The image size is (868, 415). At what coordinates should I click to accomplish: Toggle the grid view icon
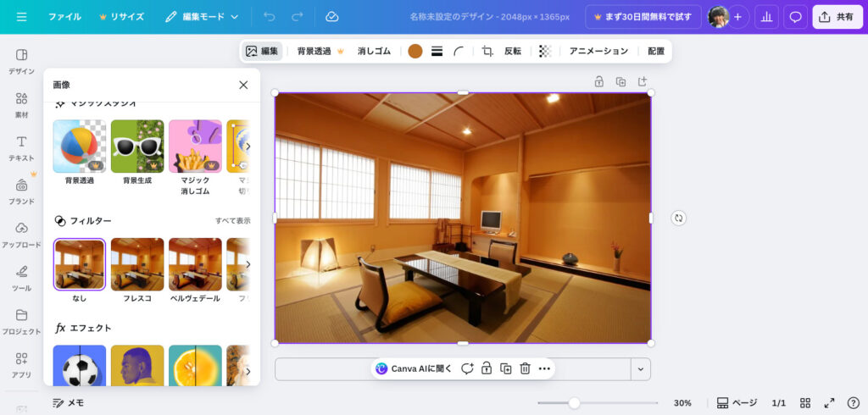(x=805, y=403)
